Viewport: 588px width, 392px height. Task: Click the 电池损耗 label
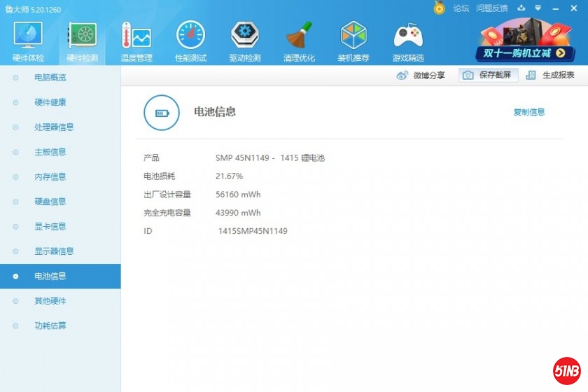click(159, 176)
